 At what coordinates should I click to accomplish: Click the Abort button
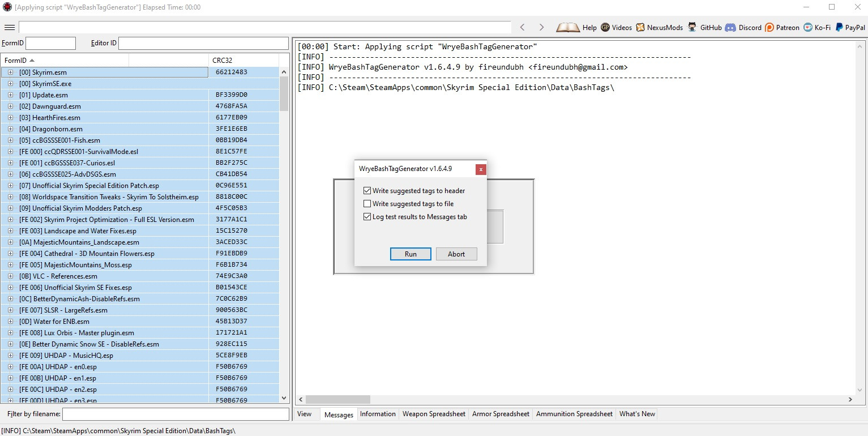456,254
